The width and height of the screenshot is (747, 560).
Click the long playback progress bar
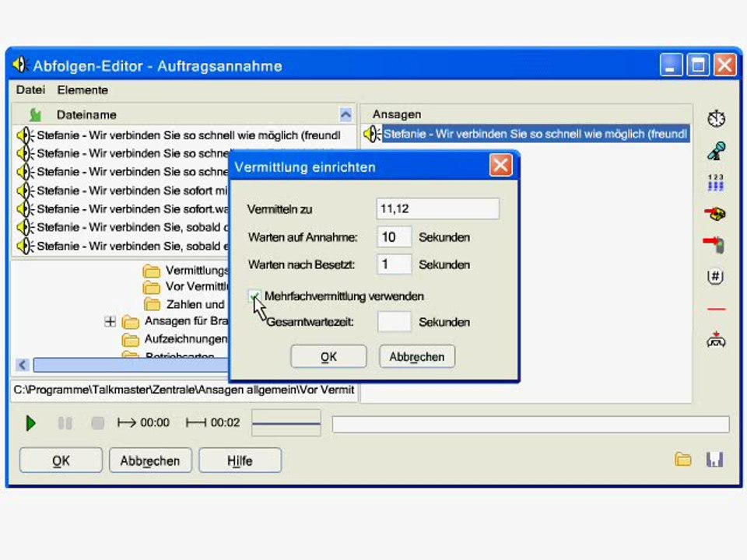click(530, 424)
